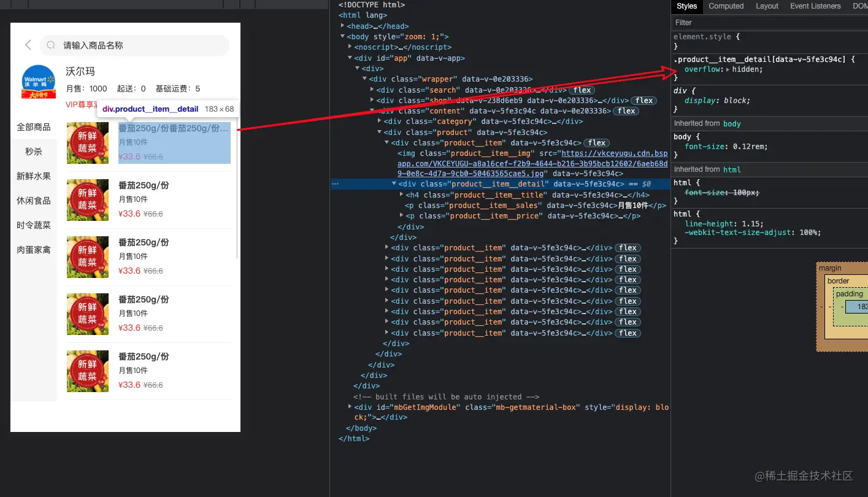868x497 pixels.
Task: Click the "margin" label in box model
Action: click(x=830, y=268)
